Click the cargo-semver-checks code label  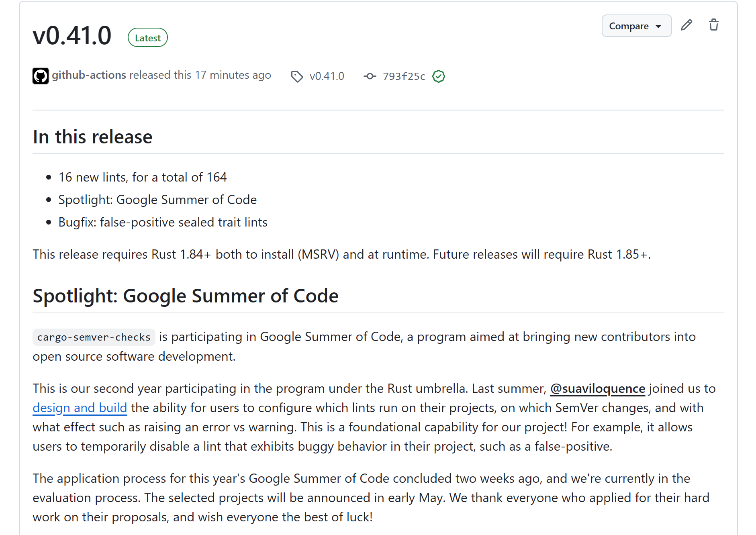click(94, 337)
